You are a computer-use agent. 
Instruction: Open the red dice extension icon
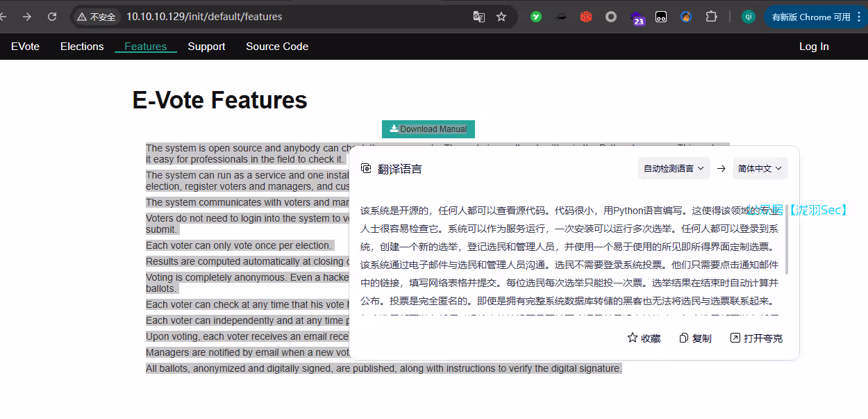(586, 17)
